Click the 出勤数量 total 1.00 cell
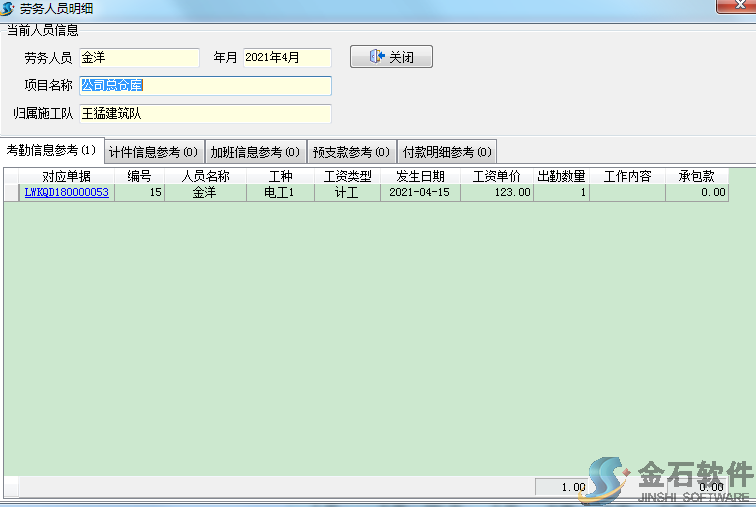Image resolution: width=756 pixels, height=507 pixels. point(562,487)
